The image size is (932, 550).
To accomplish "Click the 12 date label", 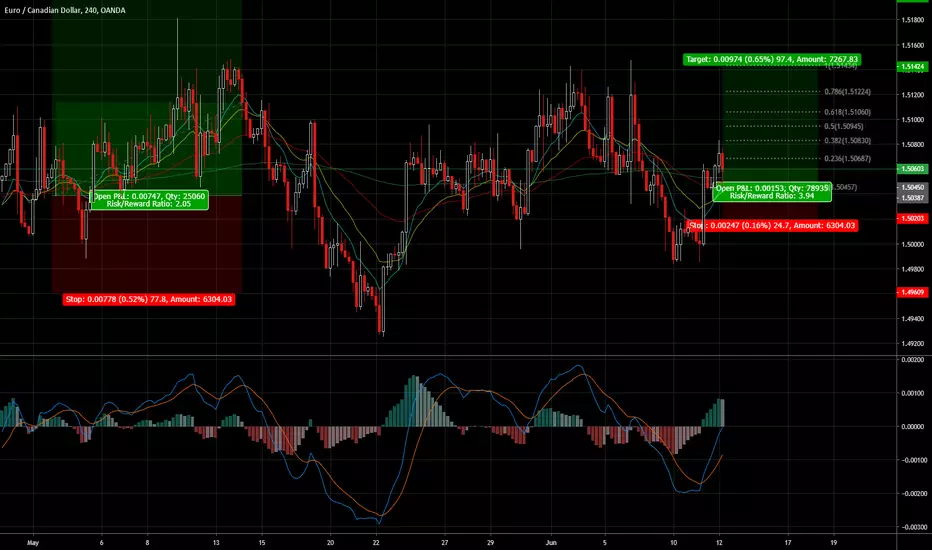I will 719,543.
